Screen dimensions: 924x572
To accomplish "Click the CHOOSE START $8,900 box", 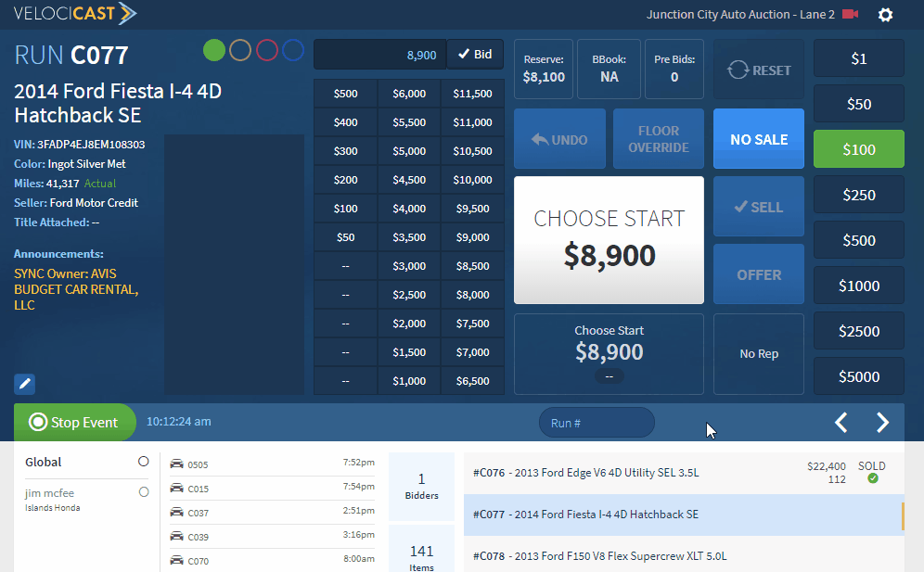I will coord(609,240).
